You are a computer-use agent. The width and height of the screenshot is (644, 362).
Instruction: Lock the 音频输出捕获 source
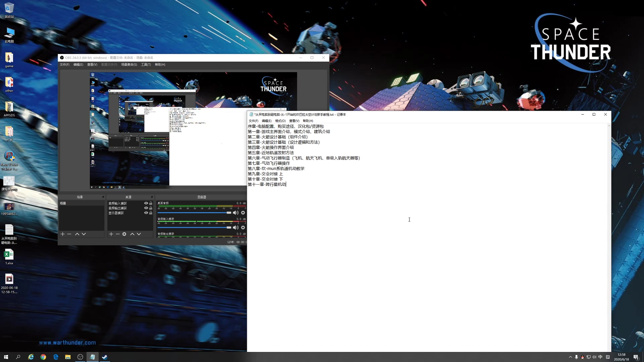point(151,208)
